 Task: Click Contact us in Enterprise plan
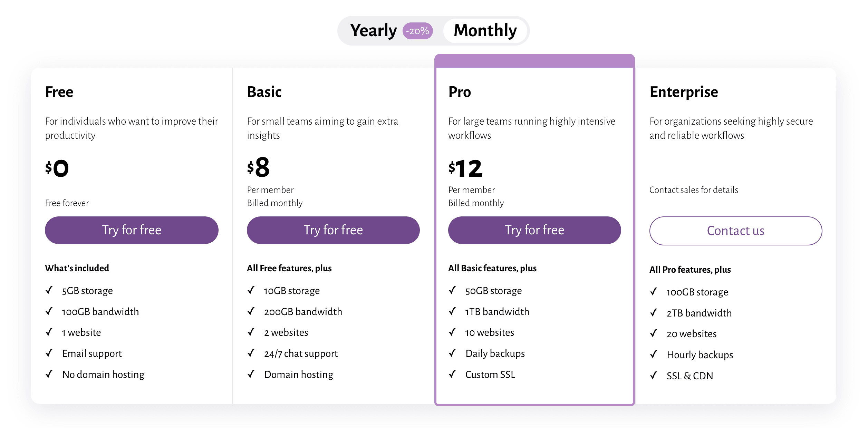735,231
